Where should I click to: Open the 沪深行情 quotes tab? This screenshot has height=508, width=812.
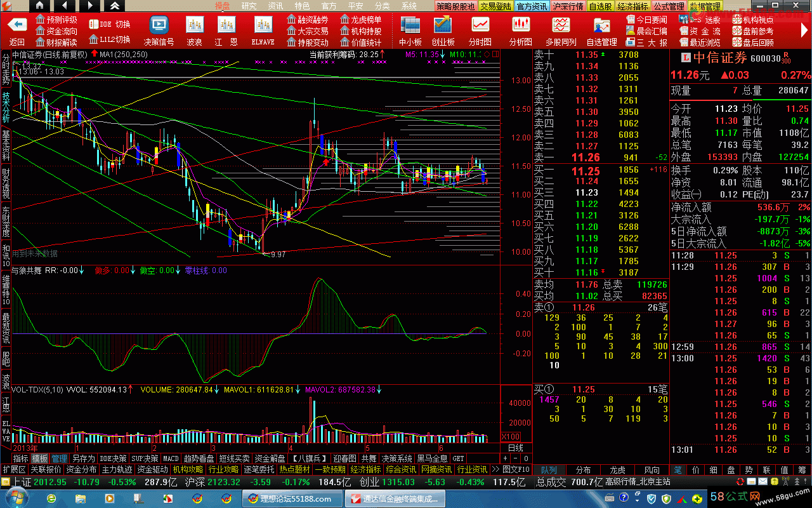click(x=568, y=6)
